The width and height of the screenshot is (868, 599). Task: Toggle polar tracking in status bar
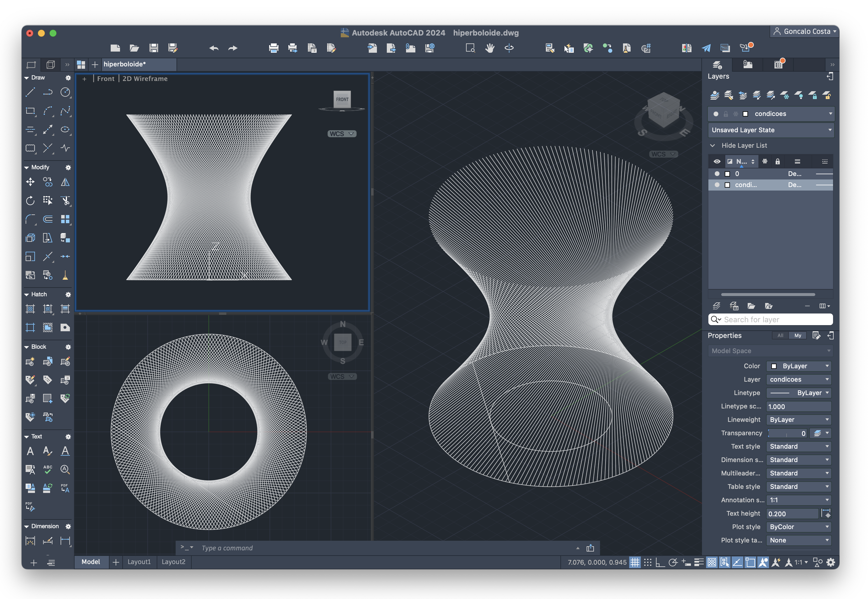[x=673, y=562]
